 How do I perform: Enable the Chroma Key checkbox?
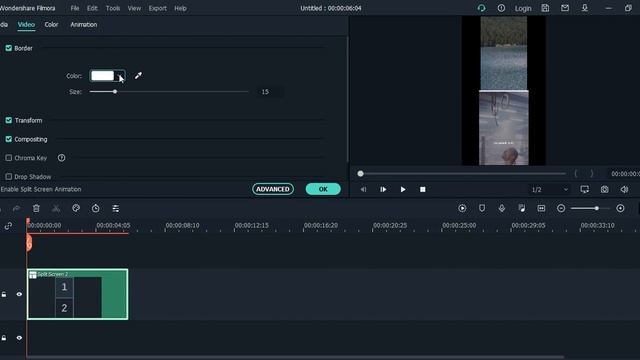coord(9,158)
